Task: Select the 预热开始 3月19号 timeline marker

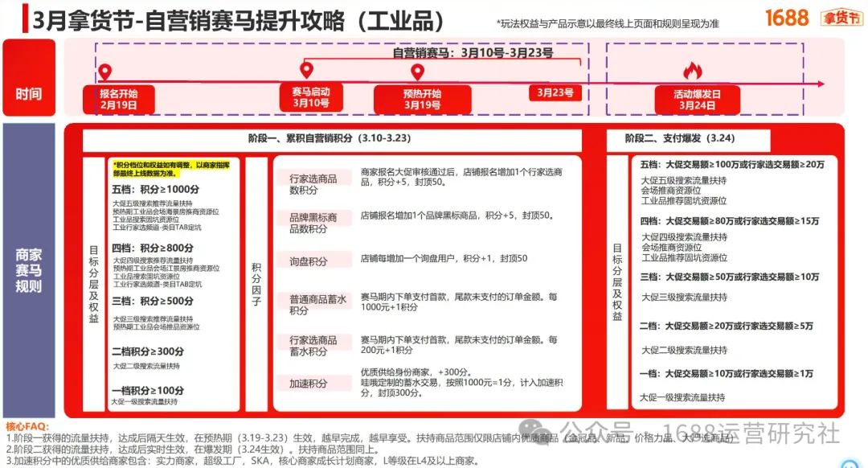Action: 423,100
